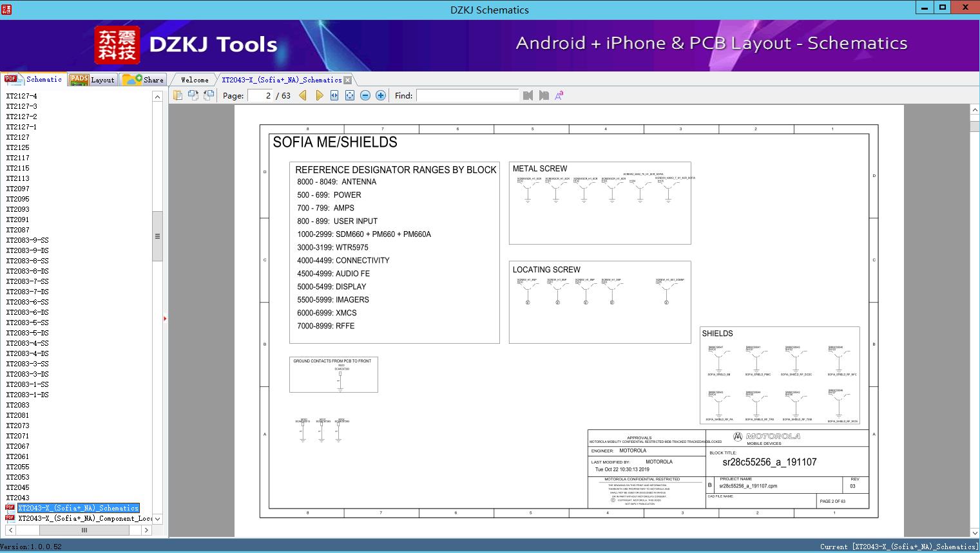Open the Welcome tab
The height and width of the screenshot is (553, 980).
pos(195,80)
